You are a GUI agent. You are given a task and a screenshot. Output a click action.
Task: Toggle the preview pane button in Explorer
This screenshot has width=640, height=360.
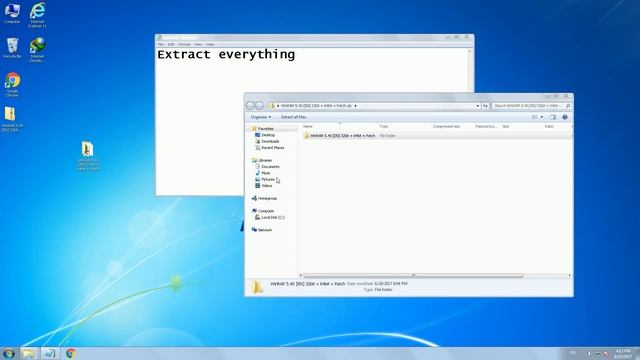coord(553,117)
